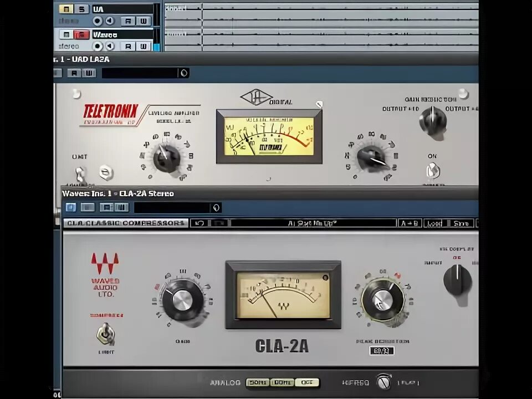The width and height of the screenshot is (532, 399).
Task: Flip the CLA-2A Compress/Limit switch
Action: [106, 334]
